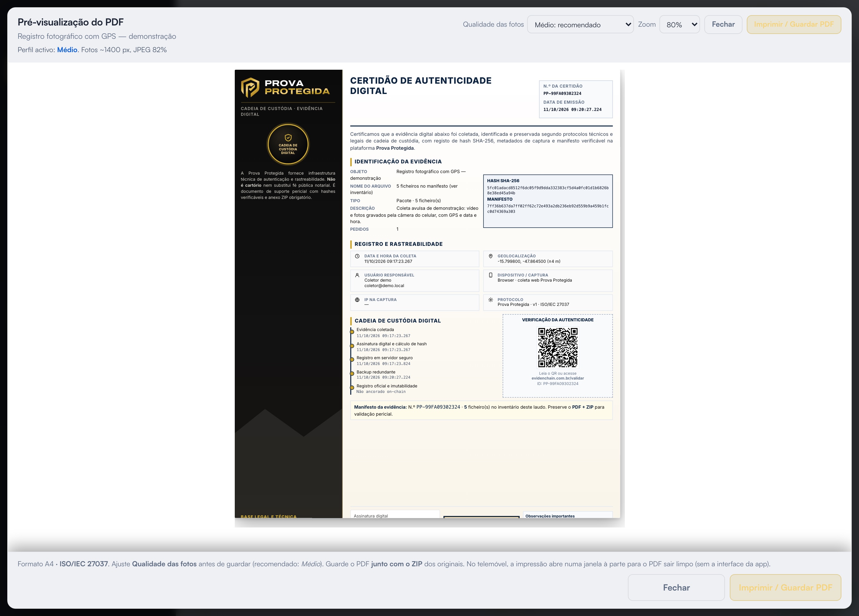Click the Assinatura digital e cálculo de hash entry
Screen dimensions: 859x616
391,344
